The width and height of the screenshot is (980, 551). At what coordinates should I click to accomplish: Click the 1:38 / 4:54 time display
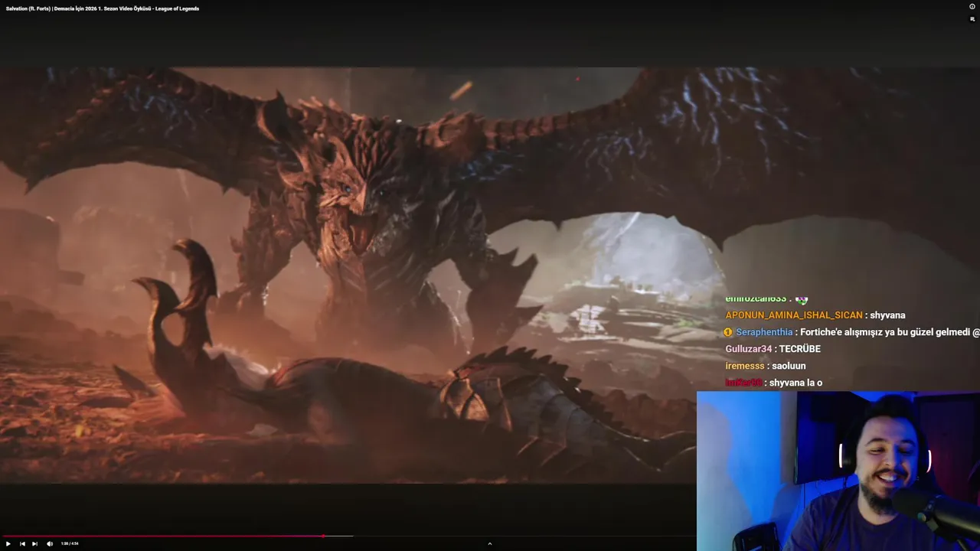(70, 543)
